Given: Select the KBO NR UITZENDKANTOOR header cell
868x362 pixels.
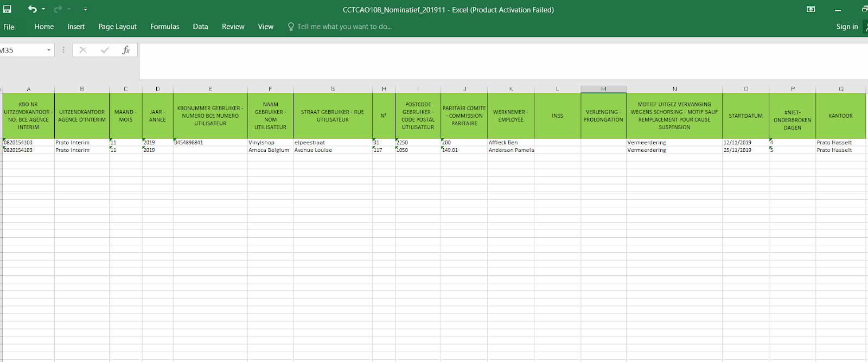Looking at the screenshot, I should coord(28,116).
